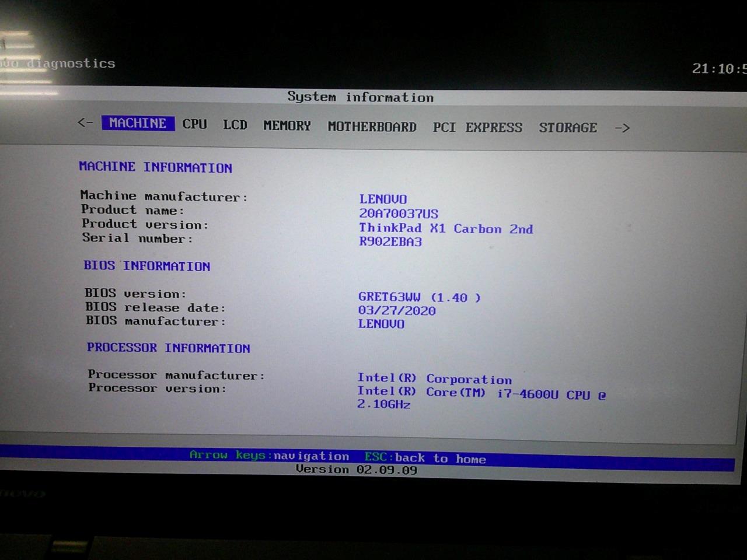Go to the PCI EXPRESS tab

(x=477, y=128)
